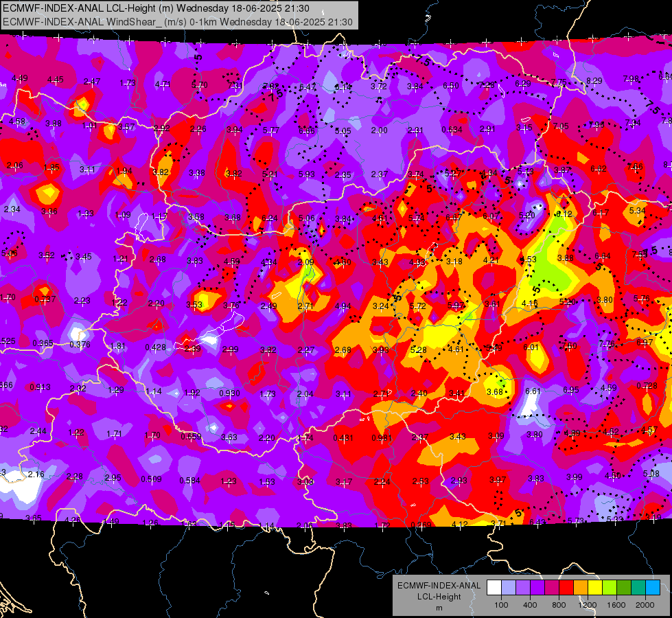Click the wind shear value 6.24
The height and width of the screenshot is (618, 672).
point(270,218)
